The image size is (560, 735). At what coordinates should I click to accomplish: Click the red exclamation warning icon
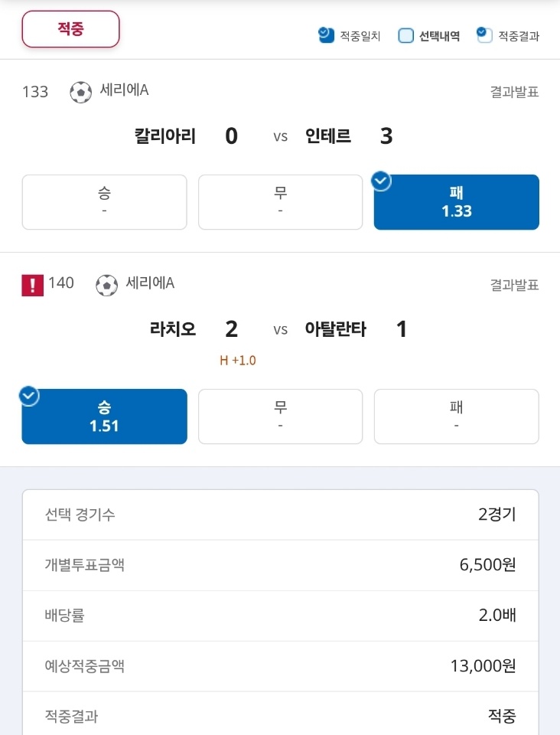(x=32, y=285)
